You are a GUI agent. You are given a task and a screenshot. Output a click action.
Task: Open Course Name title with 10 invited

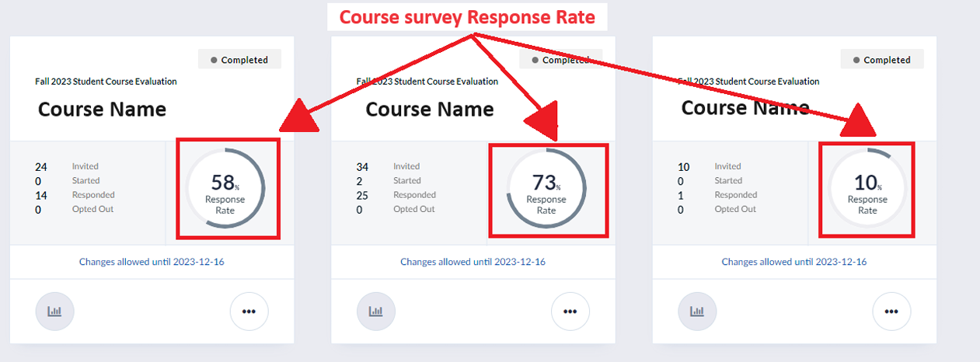point(745,107)
